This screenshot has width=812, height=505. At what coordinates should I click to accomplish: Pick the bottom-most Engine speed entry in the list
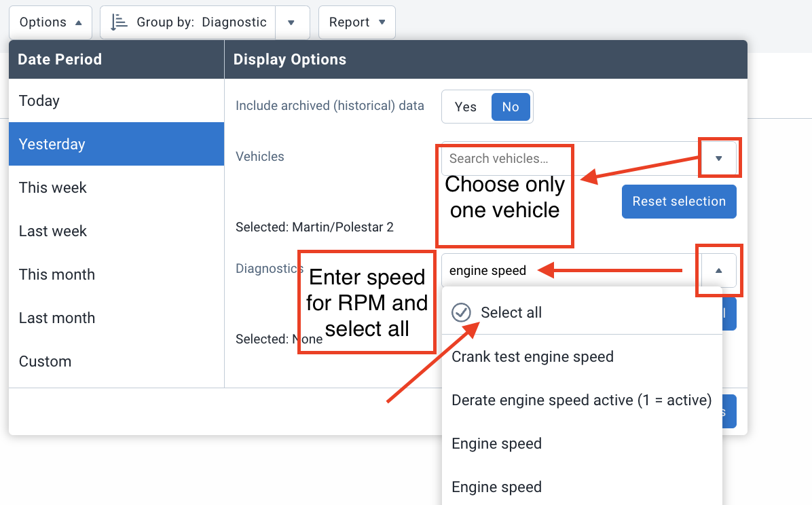582,487
